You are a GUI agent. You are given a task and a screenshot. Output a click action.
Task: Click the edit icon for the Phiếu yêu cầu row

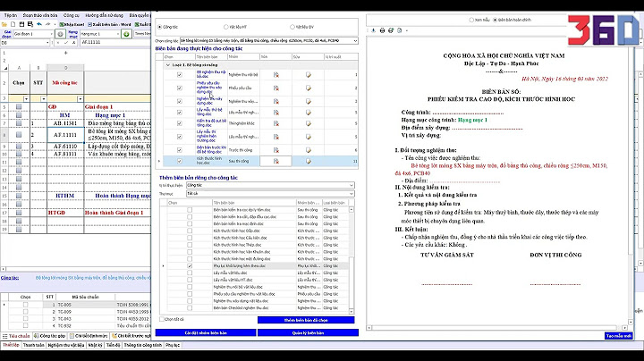(x=309, y=88)
